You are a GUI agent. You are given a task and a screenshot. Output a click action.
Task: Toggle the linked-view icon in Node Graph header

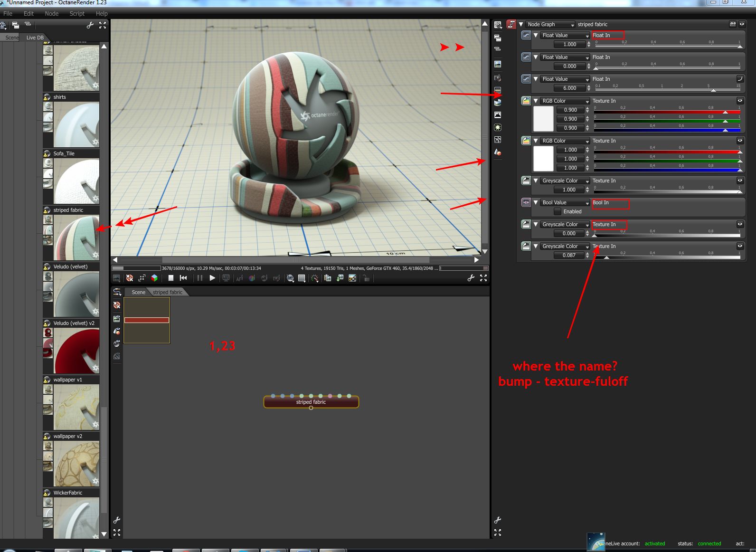(733, 24)
